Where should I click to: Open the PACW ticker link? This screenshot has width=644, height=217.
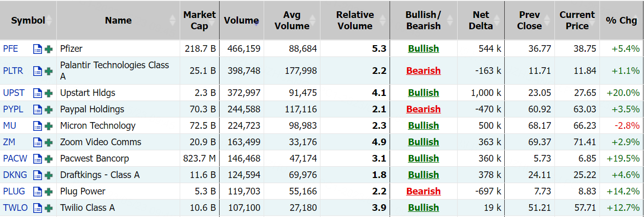(x=15, y=159)
